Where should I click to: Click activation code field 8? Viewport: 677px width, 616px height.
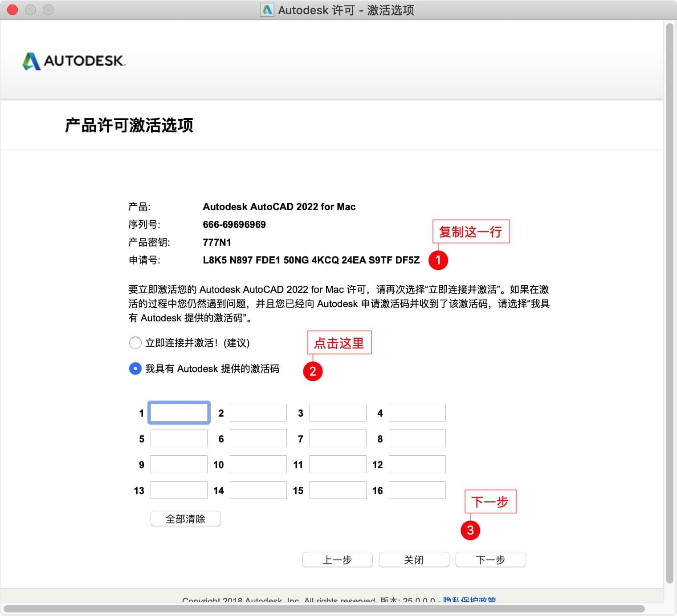tap(417, 438)
